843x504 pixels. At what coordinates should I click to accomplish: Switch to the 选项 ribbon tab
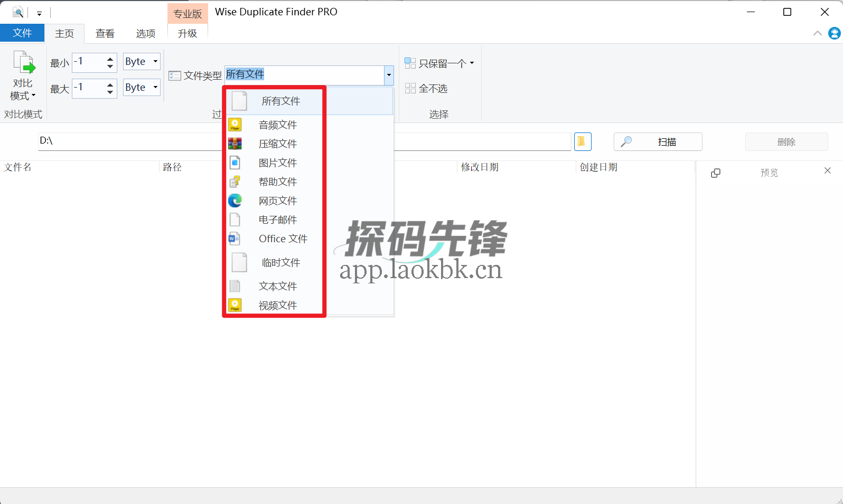(x=146, y=33)
